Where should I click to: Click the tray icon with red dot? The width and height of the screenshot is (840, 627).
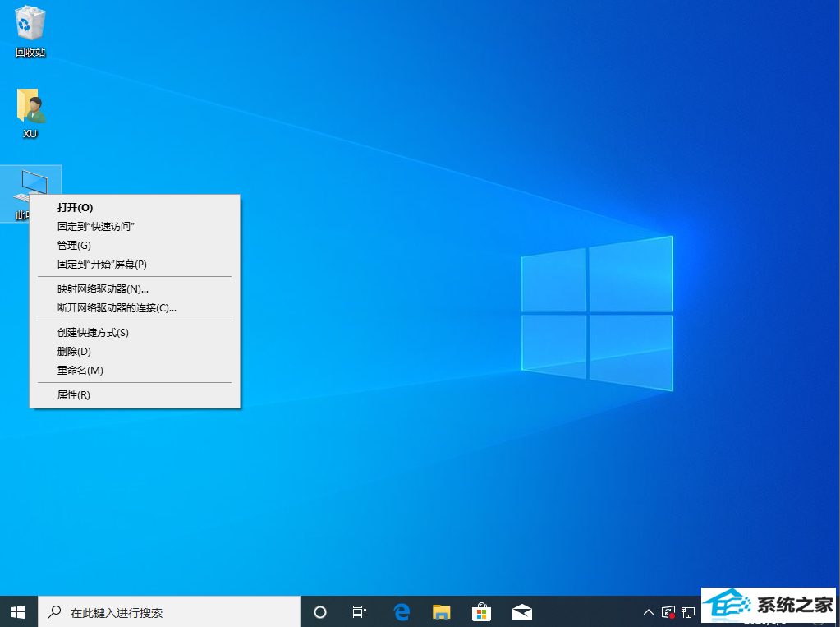pos(668,612)
